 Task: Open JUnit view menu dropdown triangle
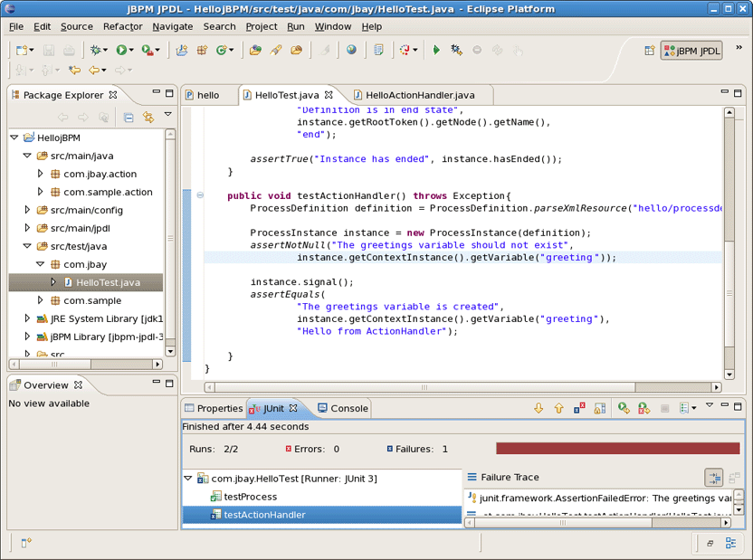[x=710, y=405]
